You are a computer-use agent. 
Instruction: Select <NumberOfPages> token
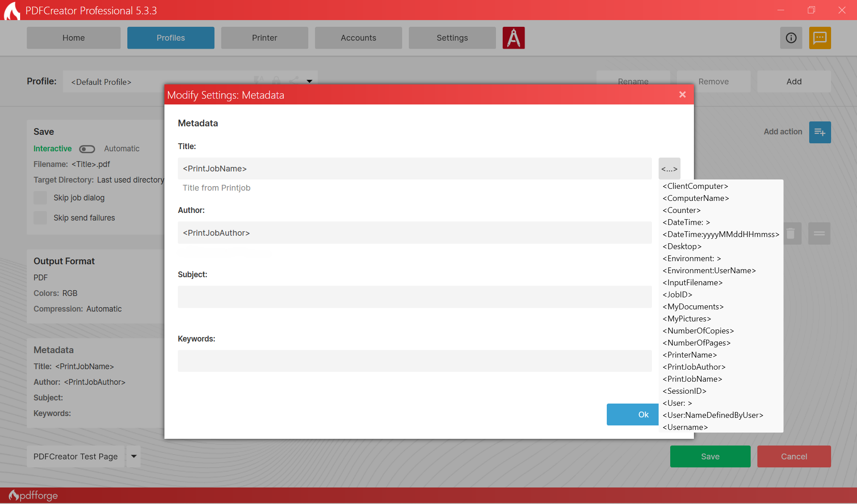697,343
